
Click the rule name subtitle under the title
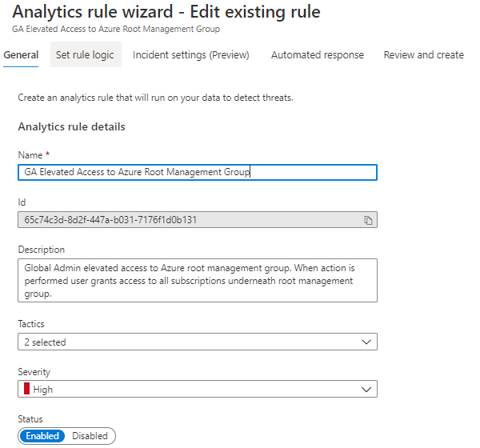[x=116, y=30]
